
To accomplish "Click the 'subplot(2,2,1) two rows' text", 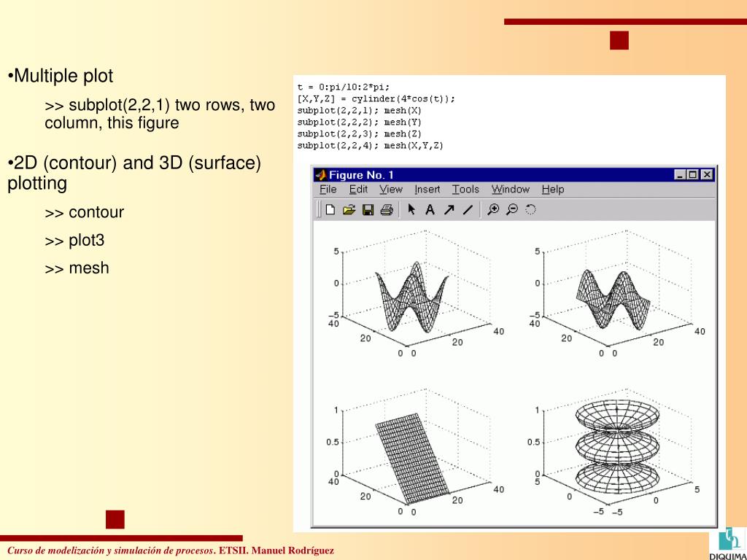I will (x=160, y=114).
